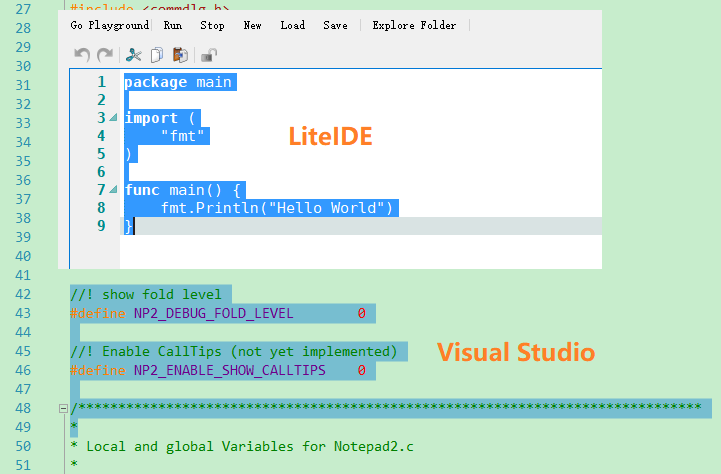Click Run in Go Playground toolbar
The width and height of the screenshot is (721, 474).
click(173, 25)
